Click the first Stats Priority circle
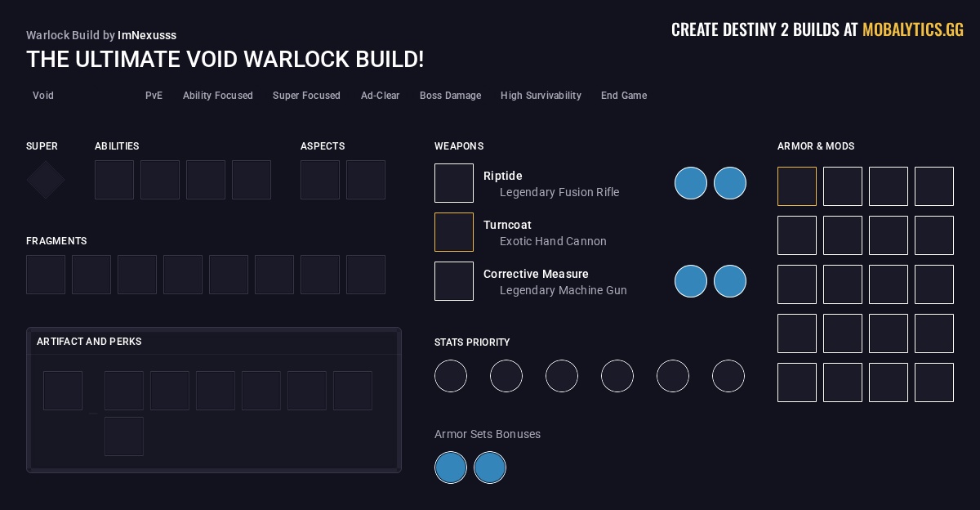The width and height of the screenshot is (980, 510). 451,376
